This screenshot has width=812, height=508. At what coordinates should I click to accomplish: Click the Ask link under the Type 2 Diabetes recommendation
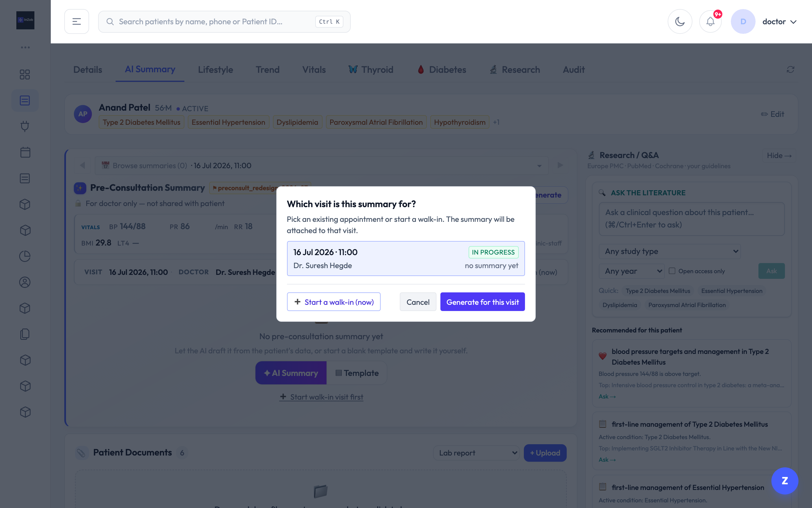(607, 460)
